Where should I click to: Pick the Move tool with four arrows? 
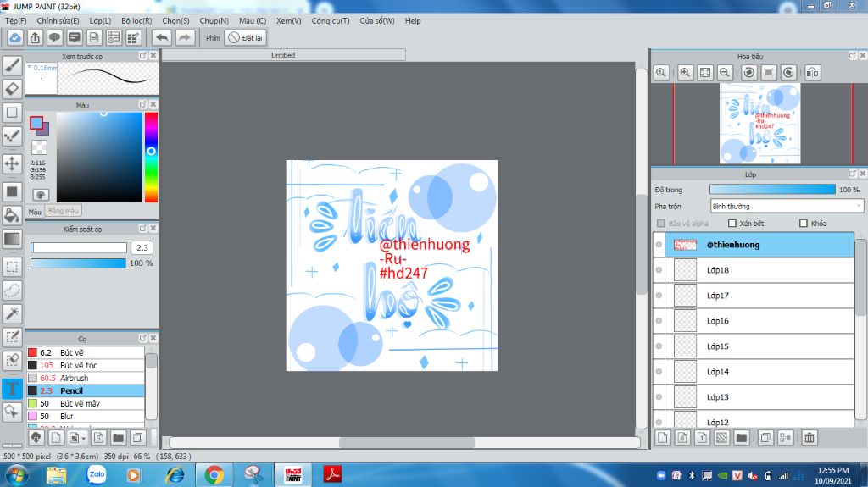click(12, 163)
